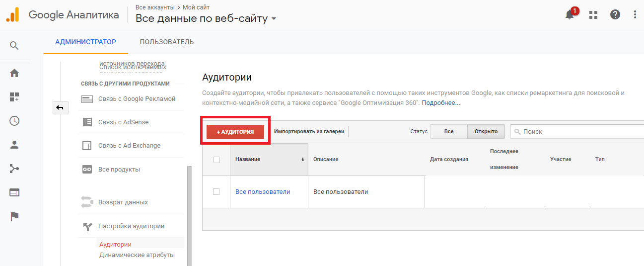644x266 pixels.
Task: Sort by the Последнее изменение column header
Action: pyautogui.click(x=504, y=159)
